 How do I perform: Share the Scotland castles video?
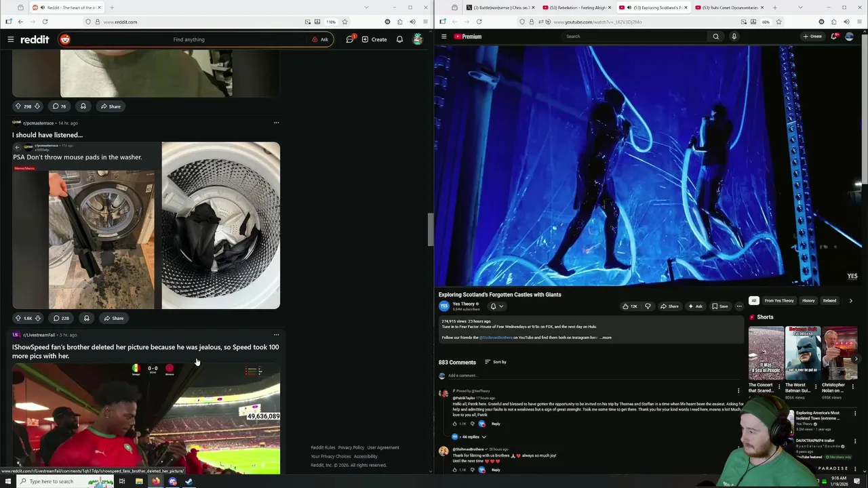tap(669, 306)
